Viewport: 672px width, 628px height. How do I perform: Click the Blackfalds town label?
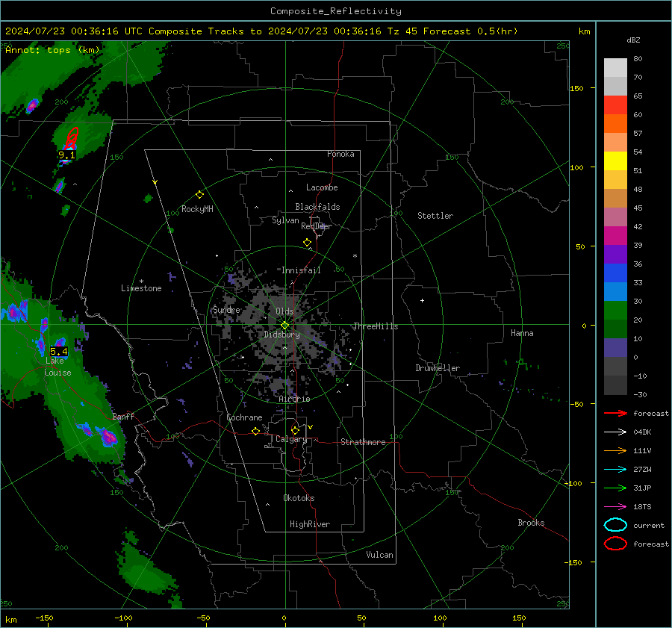click(x=317, y=207)
